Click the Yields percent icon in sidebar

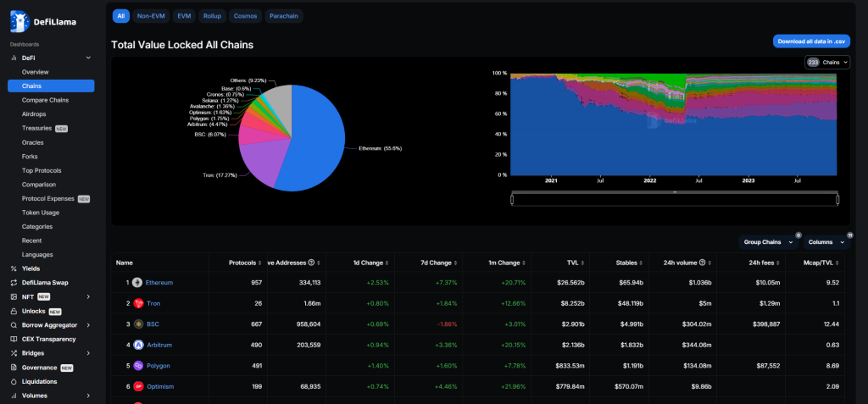14,268
